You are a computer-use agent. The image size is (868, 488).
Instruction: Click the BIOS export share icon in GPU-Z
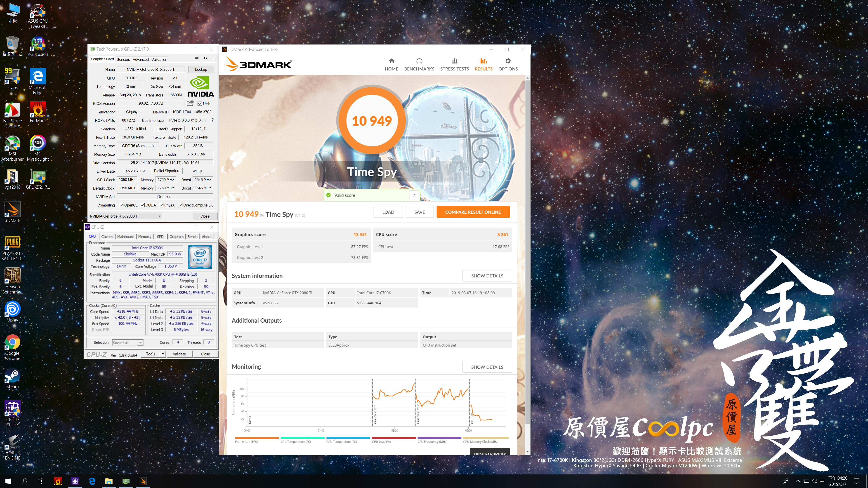click(190, 103)
